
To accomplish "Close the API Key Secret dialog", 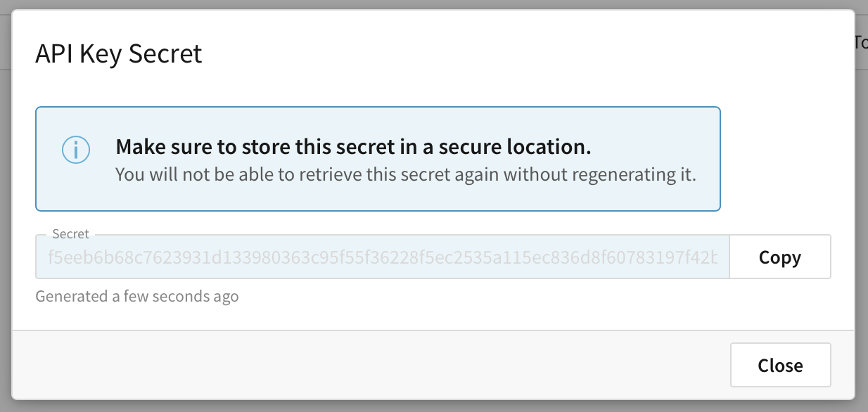I will pos(780,365).
